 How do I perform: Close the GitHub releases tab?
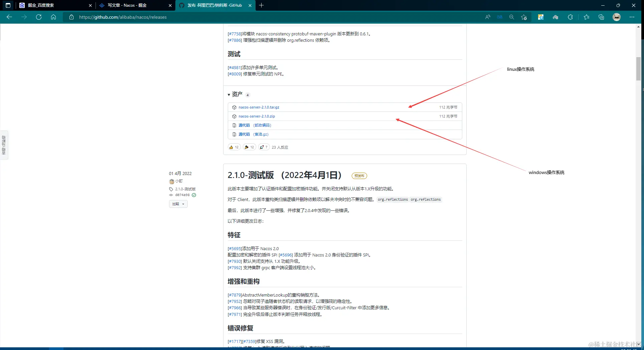(250, 5)
